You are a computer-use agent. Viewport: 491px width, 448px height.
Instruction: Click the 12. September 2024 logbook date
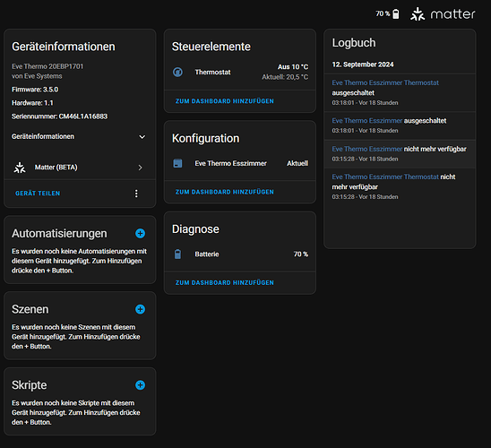coord(363,65)
